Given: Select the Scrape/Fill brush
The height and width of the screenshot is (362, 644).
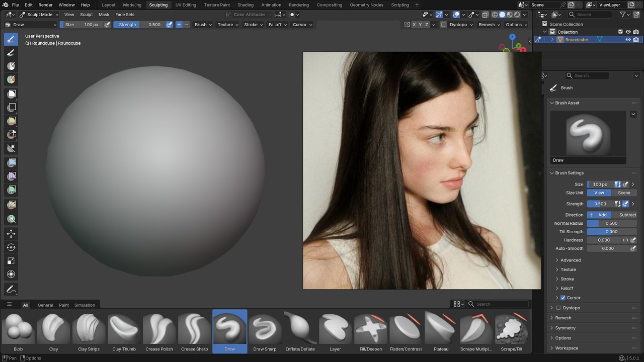Looking at the screenshot, I should 511,331.
